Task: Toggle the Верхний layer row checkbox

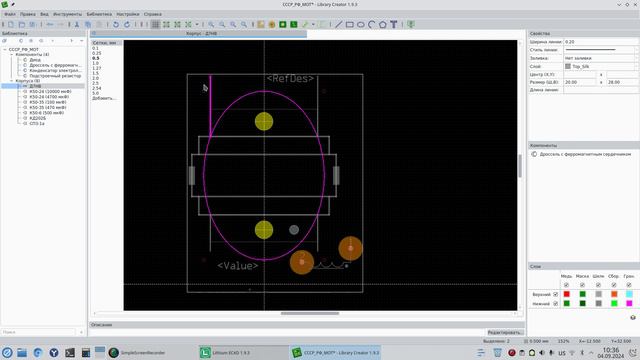Action: coord(555,294)
